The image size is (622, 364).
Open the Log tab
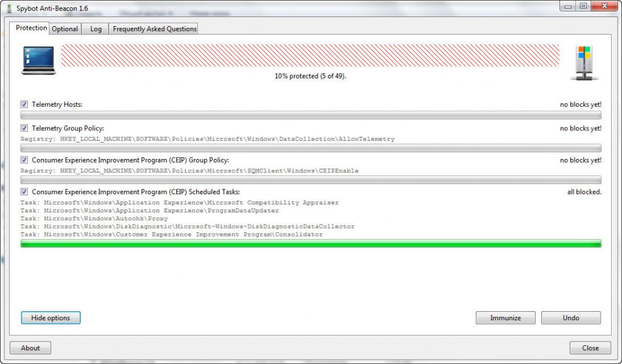[x=95, y=29]
